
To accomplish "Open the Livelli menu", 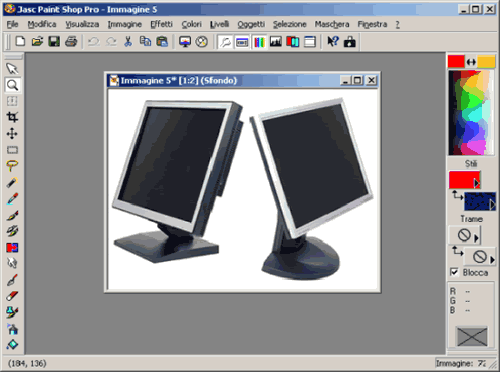I will pyautogui.click(x=219, y=24).
